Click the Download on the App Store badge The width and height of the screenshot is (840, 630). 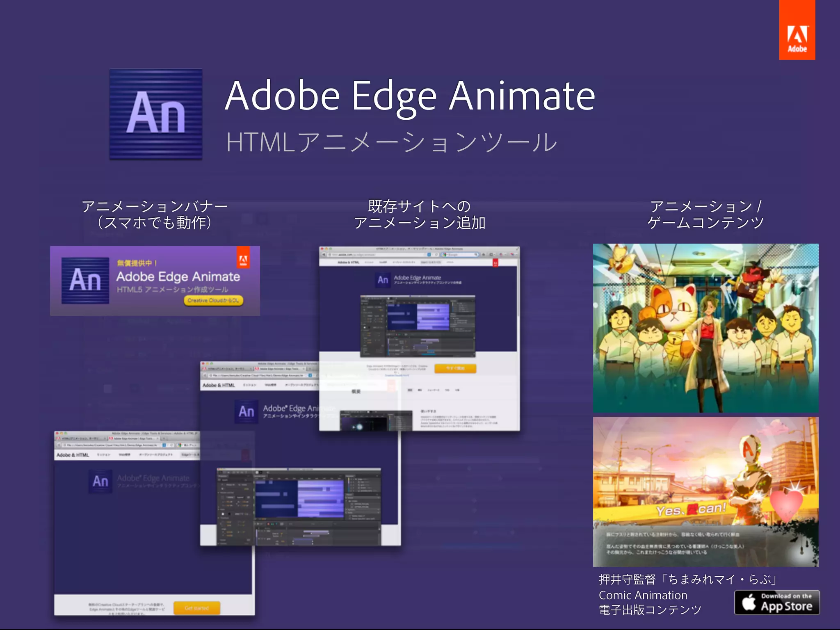click(x=777, y=602)
